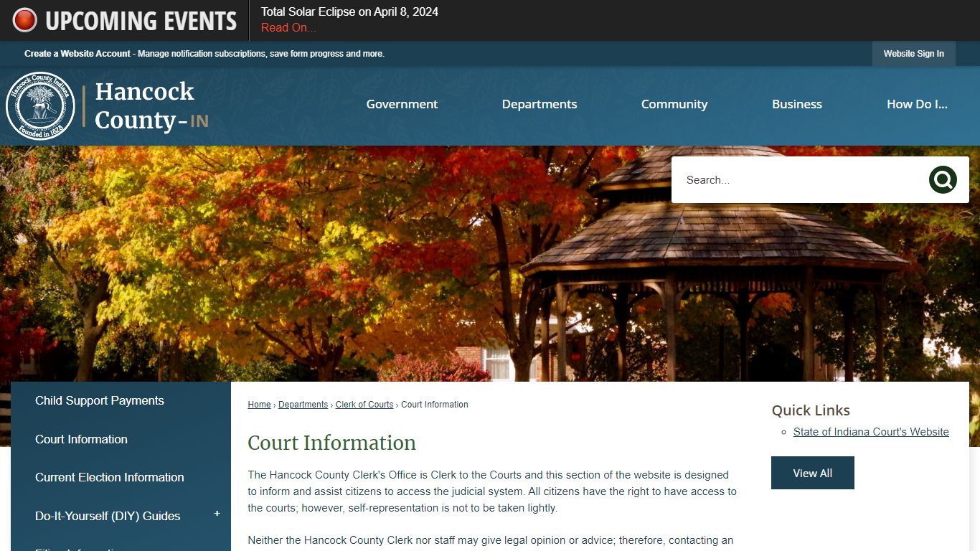980x551 pixels.
Task: Open the Business menu
Action: pyautogui.click(x=797, y=104)
